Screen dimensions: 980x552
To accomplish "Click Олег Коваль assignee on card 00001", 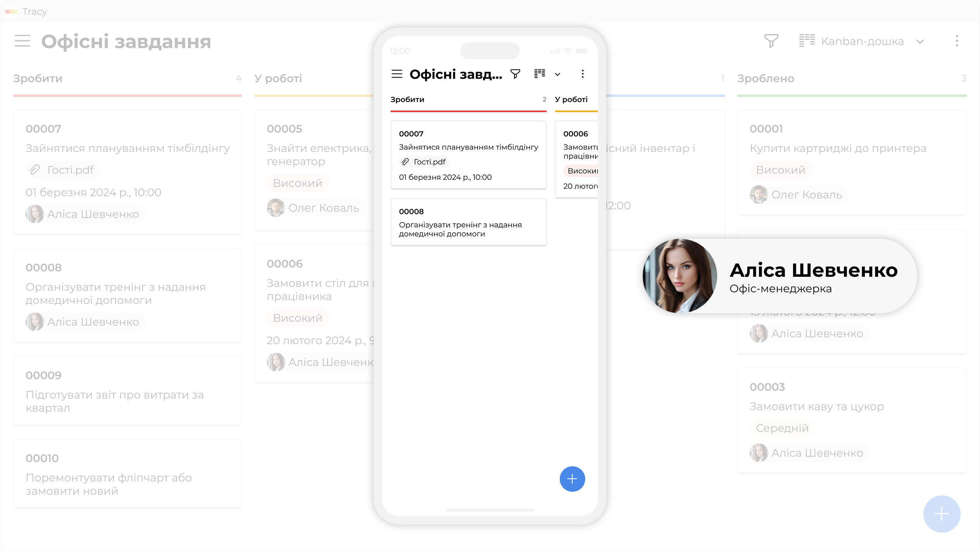I will 799,195.
